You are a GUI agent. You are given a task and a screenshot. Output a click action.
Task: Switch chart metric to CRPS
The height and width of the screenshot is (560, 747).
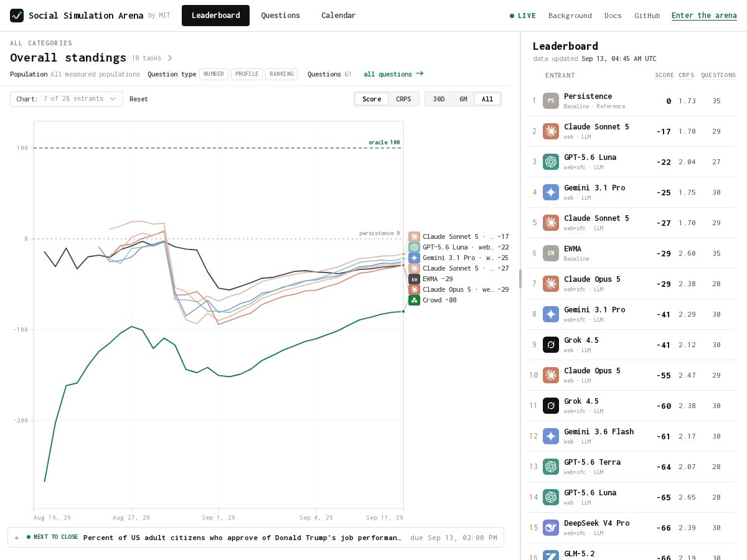pyautogui.click(x=403, y=99)
